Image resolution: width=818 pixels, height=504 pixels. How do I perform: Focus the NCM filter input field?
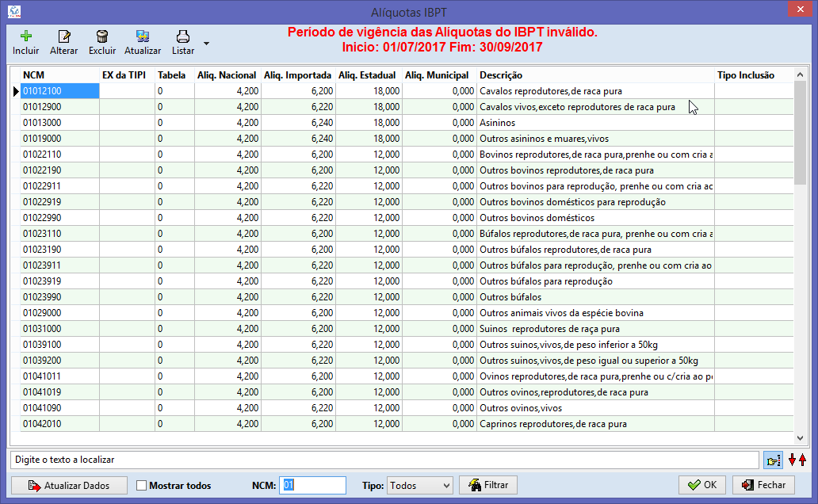click(x=313, y=485)
